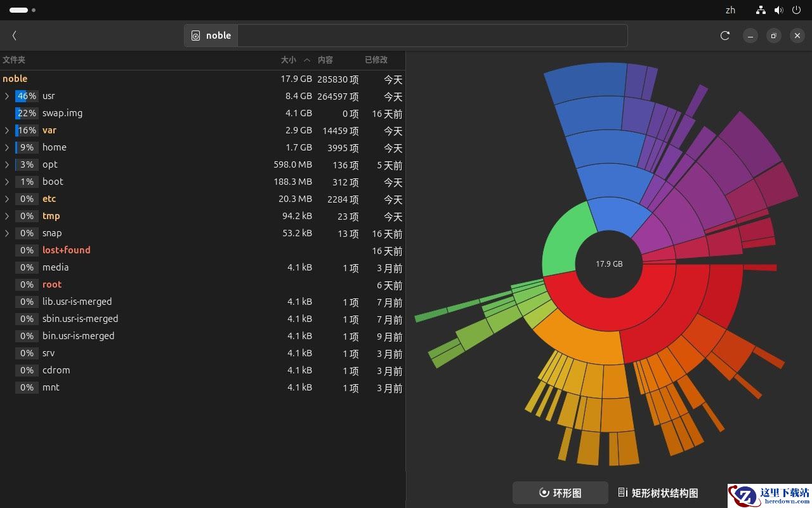812x508 pixels.
Task: Open the network status icon
Action: coord(761,10)
